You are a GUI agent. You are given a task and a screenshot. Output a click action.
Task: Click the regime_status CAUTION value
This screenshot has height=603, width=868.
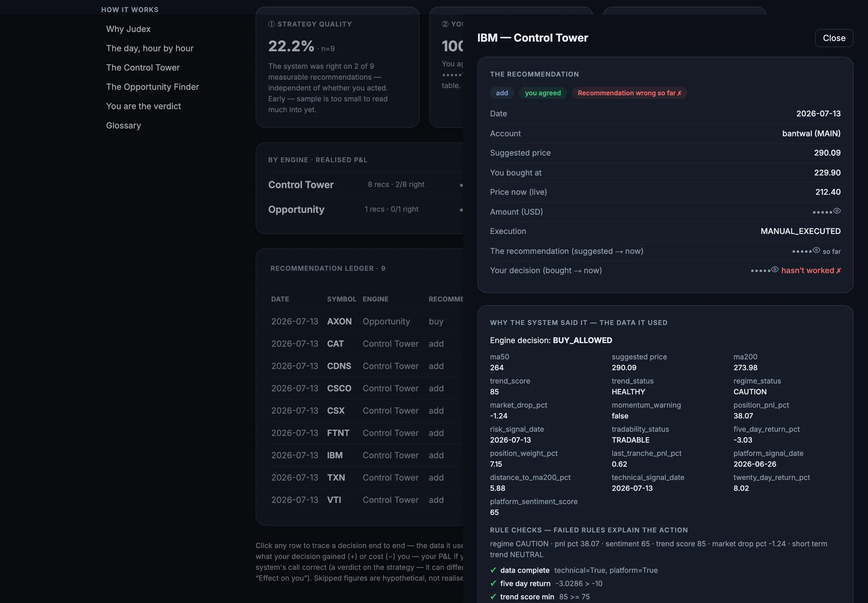(750, 392)
